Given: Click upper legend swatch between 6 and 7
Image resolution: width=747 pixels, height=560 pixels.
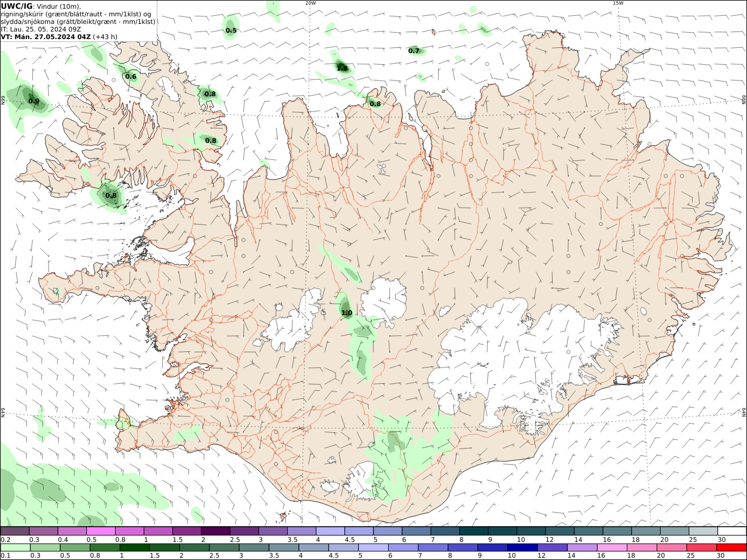Looking at the screenshot, I should click(x=416, y=531).
